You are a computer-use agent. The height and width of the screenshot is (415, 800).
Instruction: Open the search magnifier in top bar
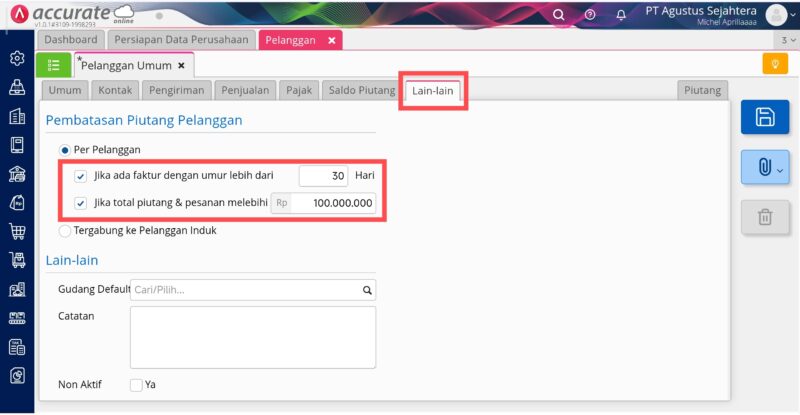point(559,15)
